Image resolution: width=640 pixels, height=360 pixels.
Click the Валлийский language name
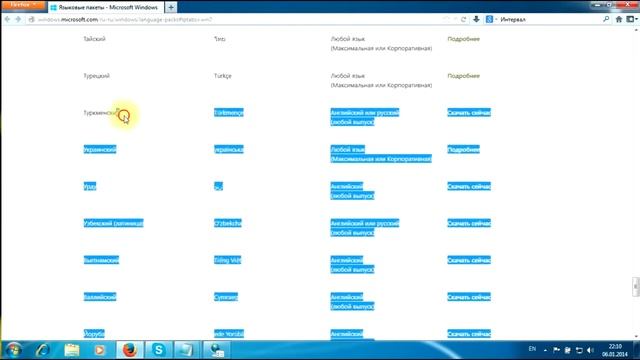pos(100,297)
